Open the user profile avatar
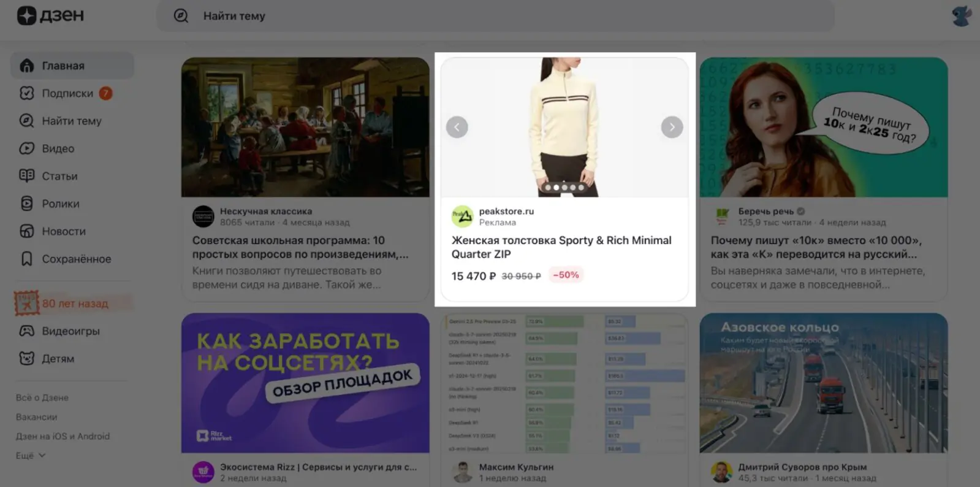This screenshot has height=487, width=980. point(961,15)
